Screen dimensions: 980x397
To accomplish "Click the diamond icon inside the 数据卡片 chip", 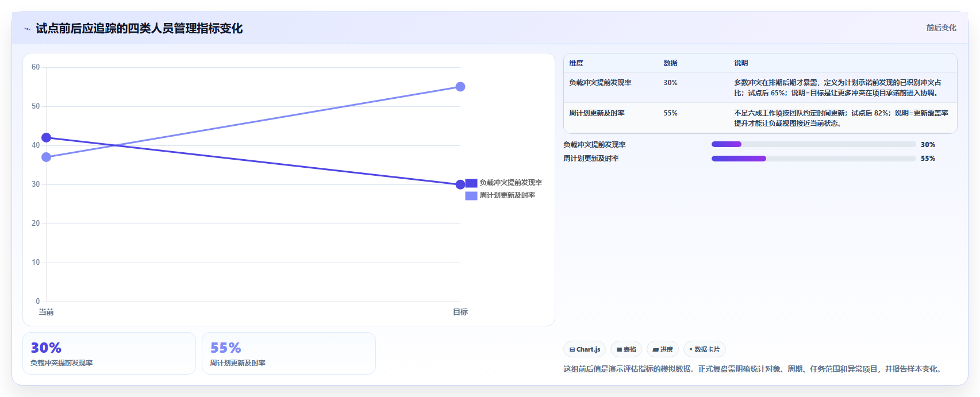I will point(691,349).
